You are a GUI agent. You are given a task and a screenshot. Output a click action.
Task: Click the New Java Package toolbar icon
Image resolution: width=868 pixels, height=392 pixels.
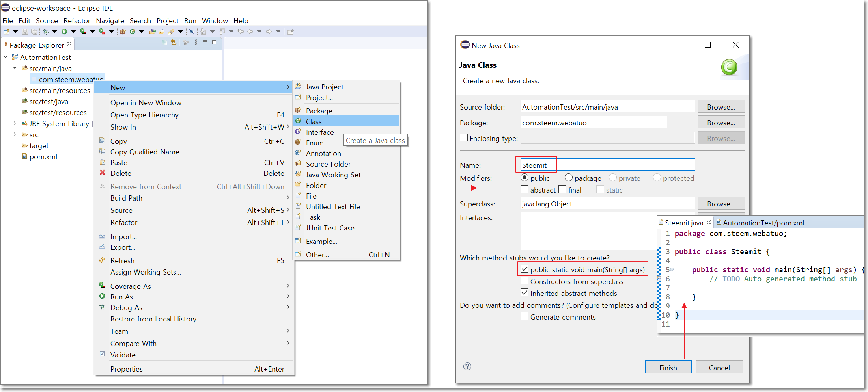coord(123,32)
